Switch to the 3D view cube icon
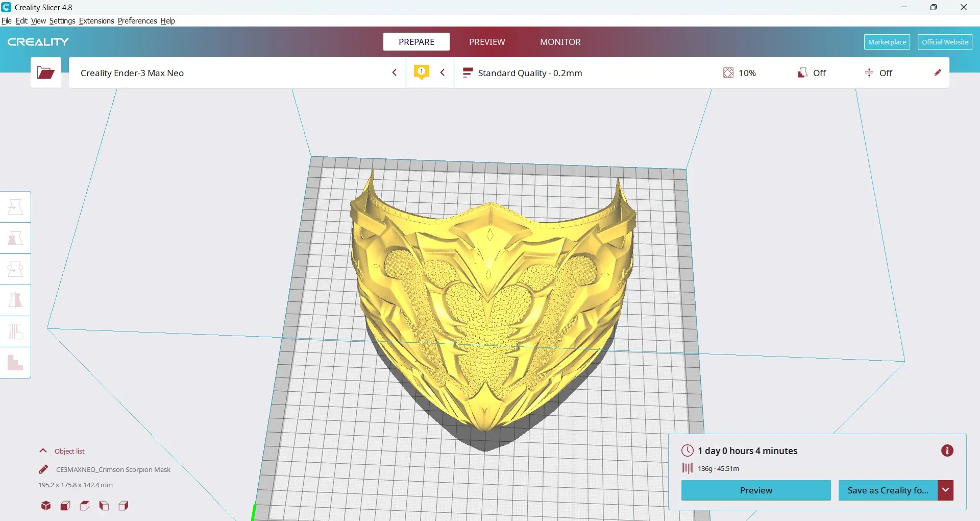This screenshot has height=521, width=980. [46, 506]
